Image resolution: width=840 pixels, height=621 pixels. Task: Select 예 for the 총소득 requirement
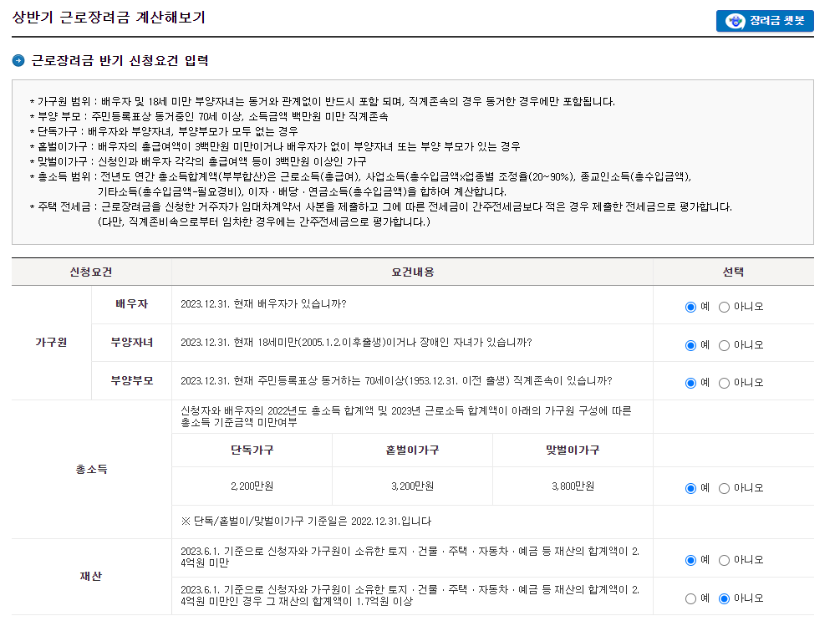click(691, 487)
